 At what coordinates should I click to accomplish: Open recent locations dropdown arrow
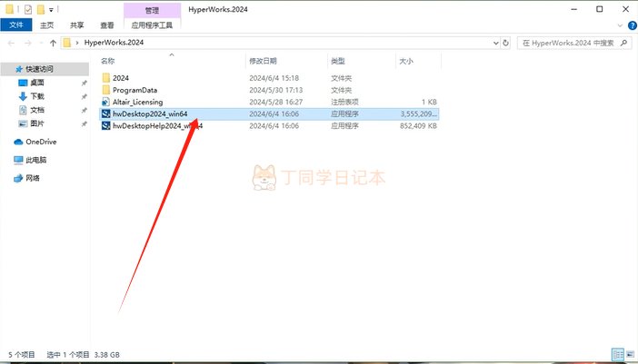point(41,43)
